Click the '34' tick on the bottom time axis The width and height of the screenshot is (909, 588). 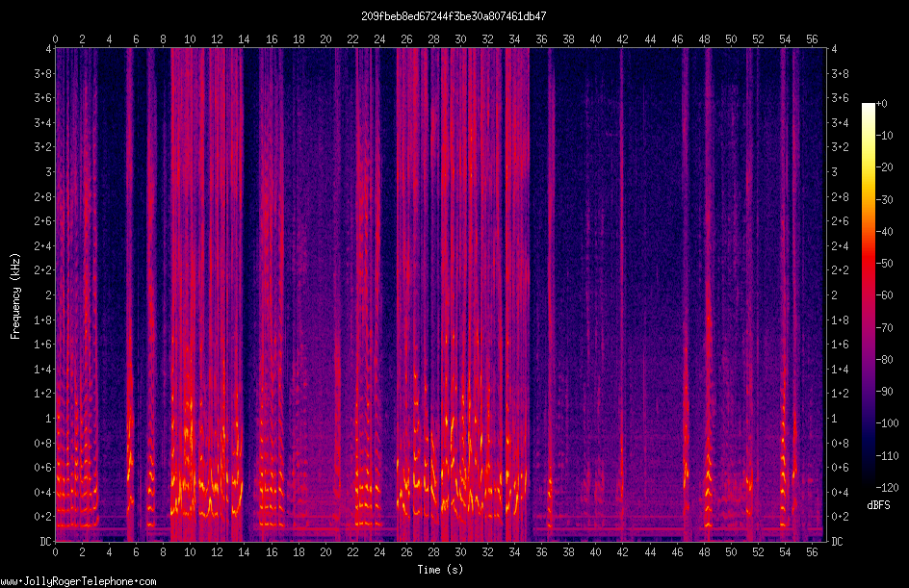pyautogui.click(x=514, y=552)
